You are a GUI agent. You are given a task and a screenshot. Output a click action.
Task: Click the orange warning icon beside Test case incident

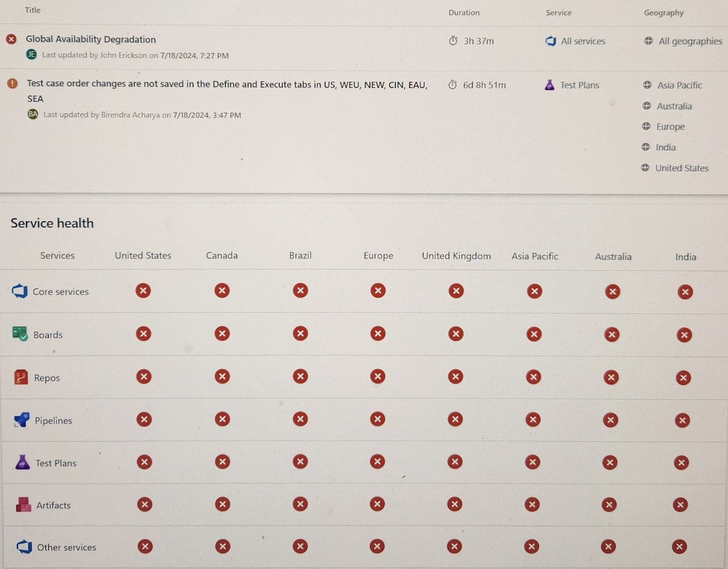(12, 84)
